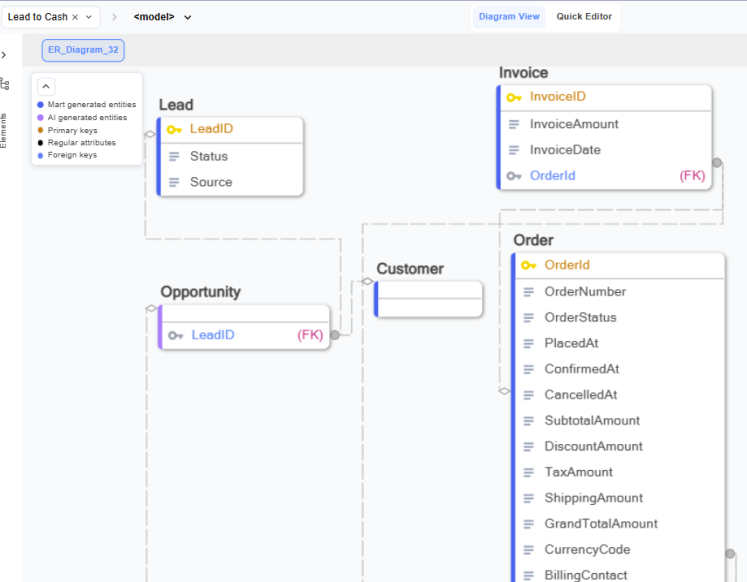Click the InvoiceAmount attribute icon

click(514, 124)
